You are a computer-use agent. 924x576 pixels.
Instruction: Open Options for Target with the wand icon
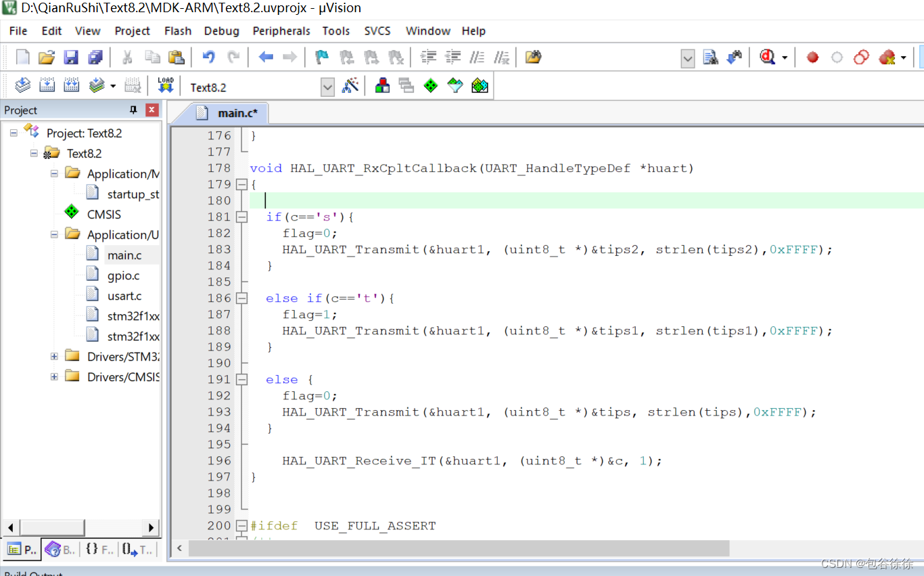point(350,86)
